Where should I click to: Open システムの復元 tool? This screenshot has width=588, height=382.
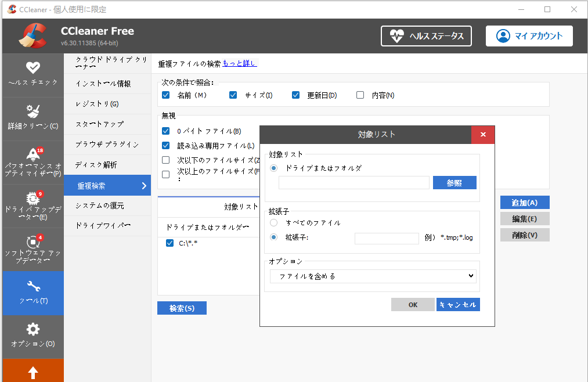pyautogui.click(x=107, y=206)
